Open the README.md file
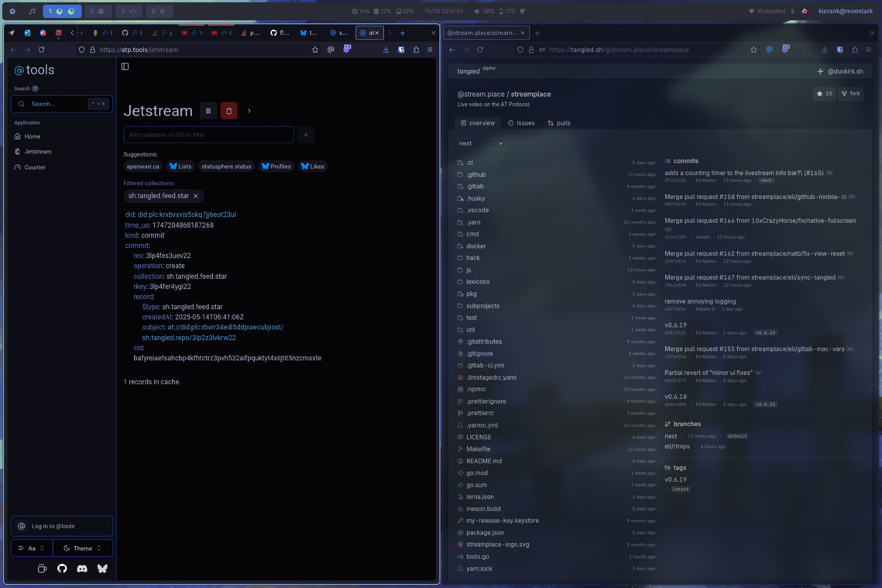882x588 pixels. pyautogui.click(x=484, y=461)
